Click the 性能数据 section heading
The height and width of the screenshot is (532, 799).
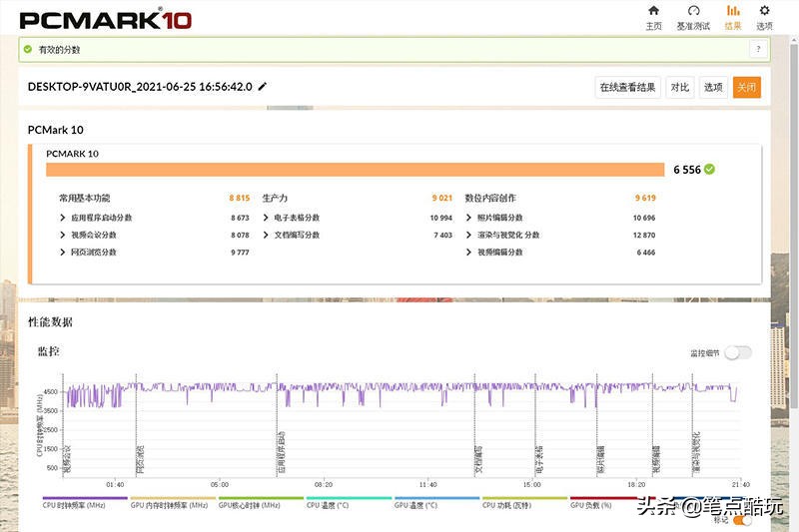pyautogui.click(x=50, y=321)
